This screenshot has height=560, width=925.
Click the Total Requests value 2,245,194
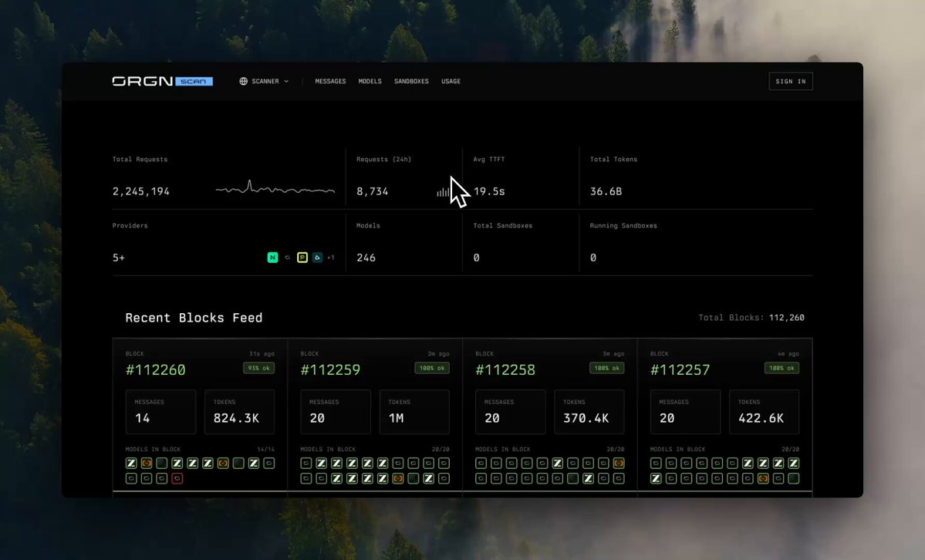pyautogui.click(x=141, y=191)
